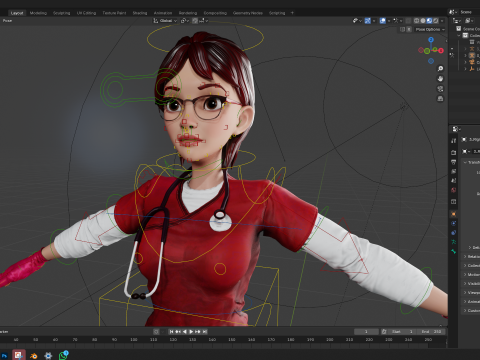
Task: Open the Geometry Nodes workspace tab
Action: 248,13
